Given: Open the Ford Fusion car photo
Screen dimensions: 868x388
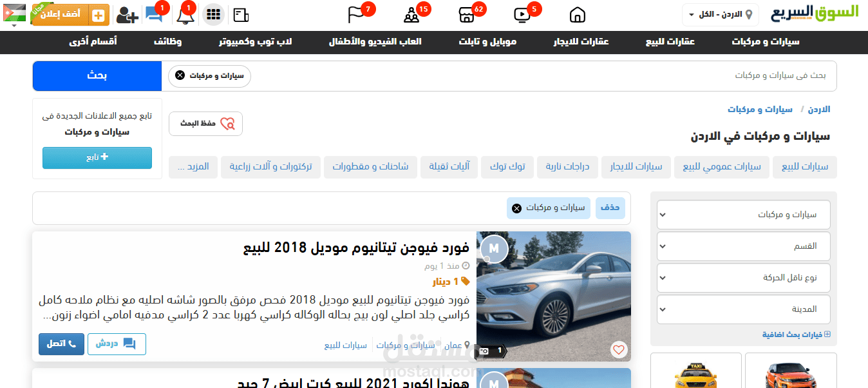Looking at the screenshot, I should (554, 296).
